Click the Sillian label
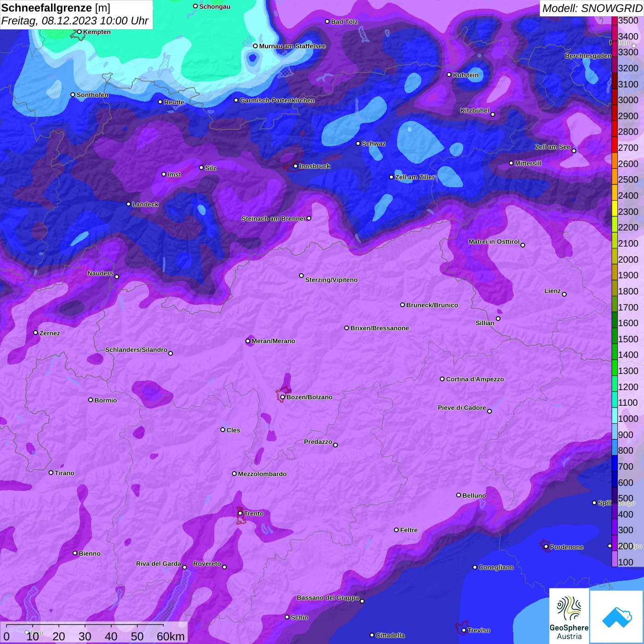Viewport: 644px width, 644px height. pyautogui.click(x=485, y=323)
